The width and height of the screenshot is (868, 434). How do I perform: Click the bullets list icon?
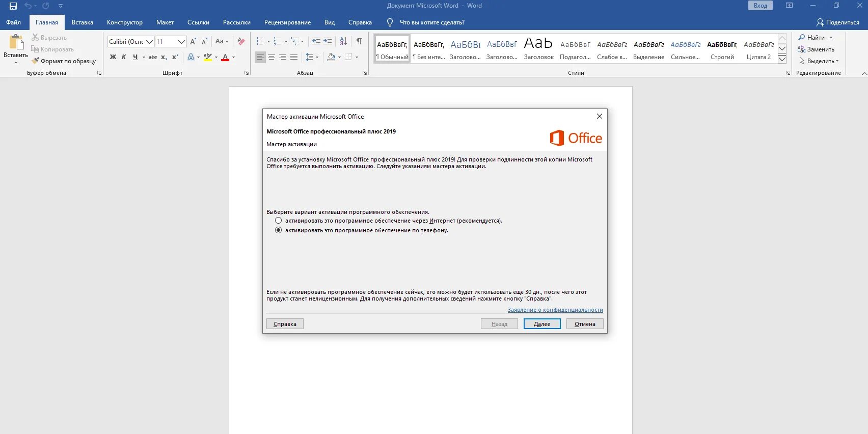tap(260, 42)
